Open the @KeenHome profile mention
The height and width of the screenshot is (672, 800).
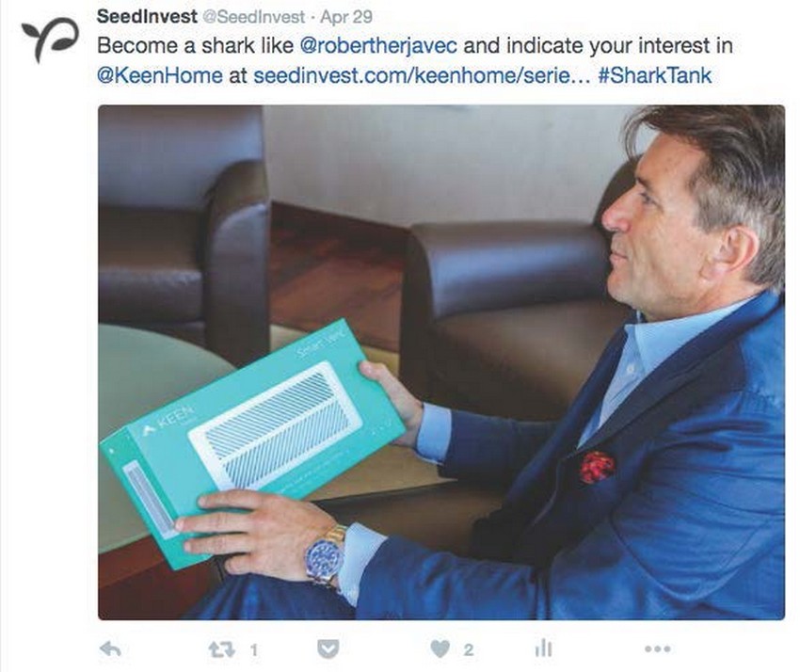click(159, 75)
